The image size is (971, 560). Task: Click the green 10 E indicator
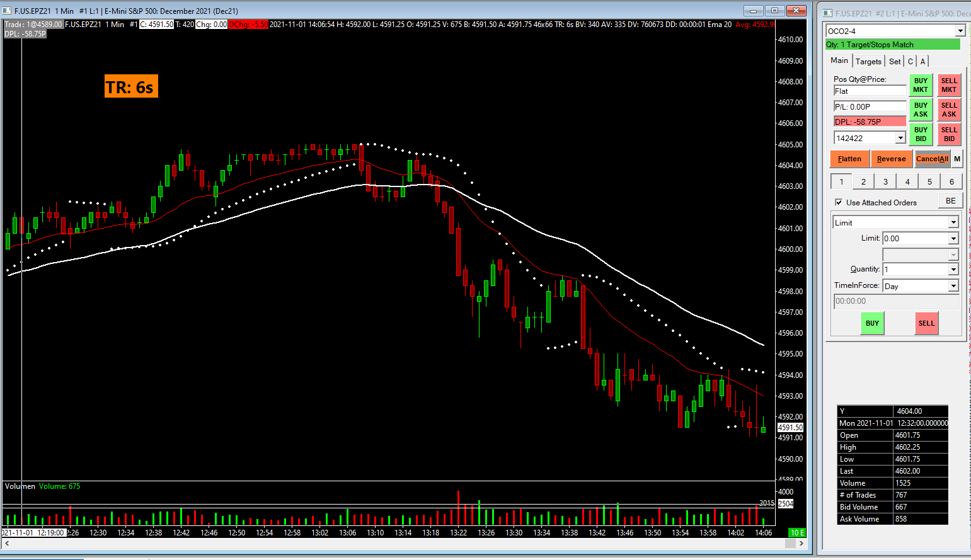point(797,532)
